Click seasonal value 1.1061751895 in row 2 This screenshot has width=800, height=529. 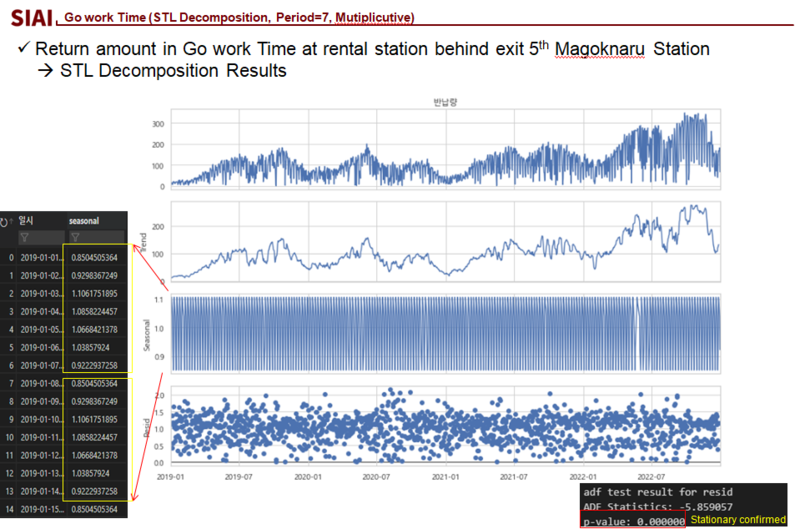[x=96, y=293]
